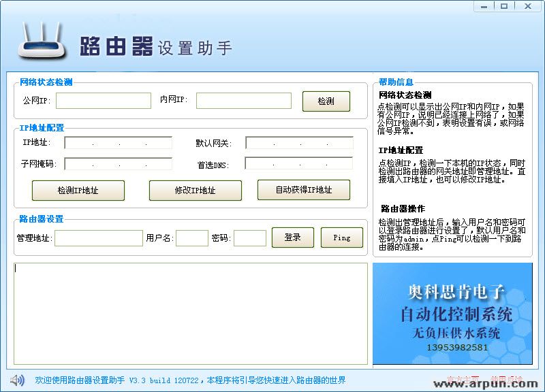Click the 默认网关 address field
Image resolution: width=545 pixels, height=392 pixels.
pyautogui.click(x=299, y=143)
